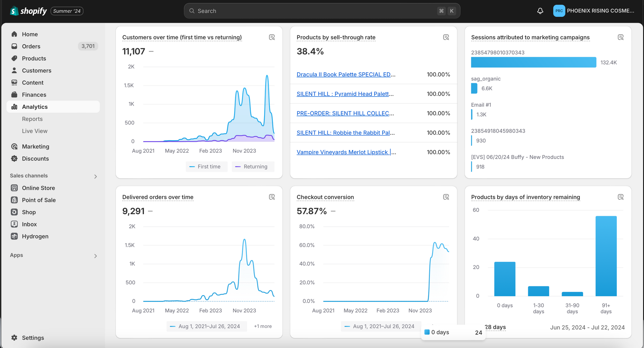Open Dracula II Book Palette product link

(x=346, y=74)
